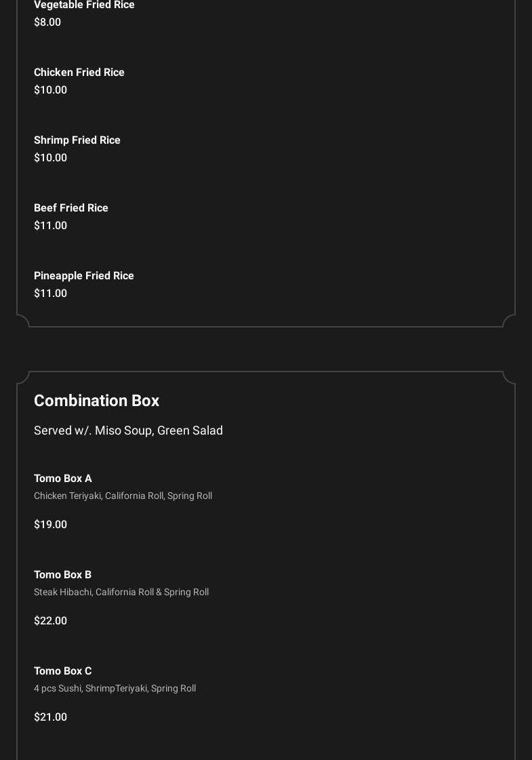Select the Shrimp Fried Rice item

coord(77,140)
